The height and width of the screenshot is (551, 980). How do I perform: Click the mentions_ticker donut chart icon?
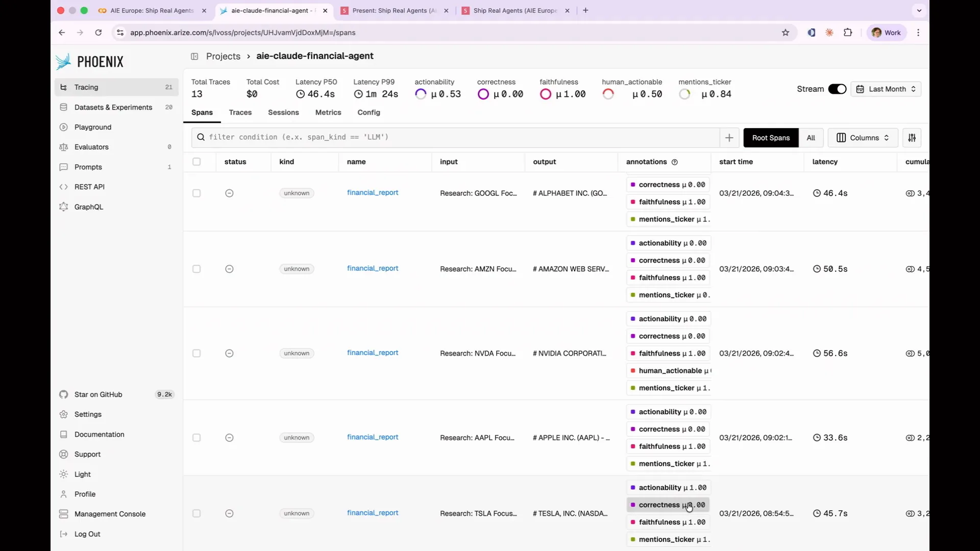(684, 94)
